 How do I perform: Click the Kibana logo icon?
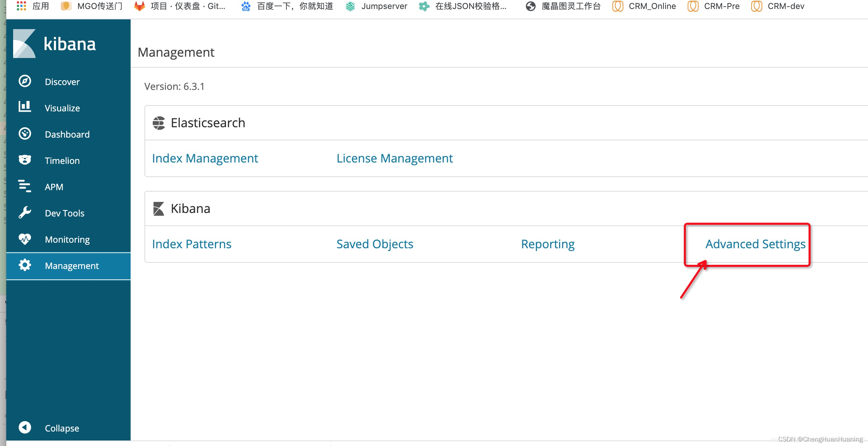[x=24, y=44]
